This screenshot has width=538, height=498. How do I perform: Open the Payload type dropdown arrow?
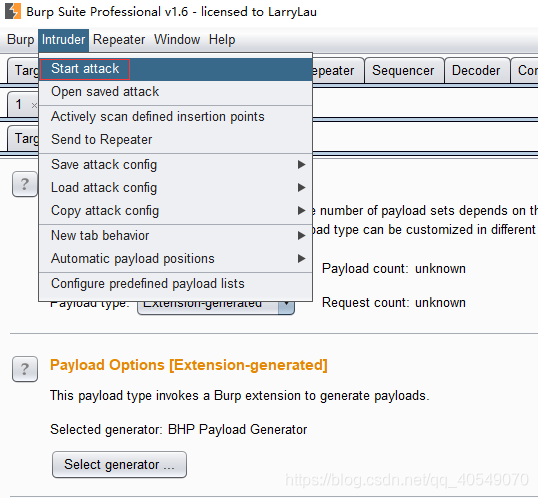286,307
